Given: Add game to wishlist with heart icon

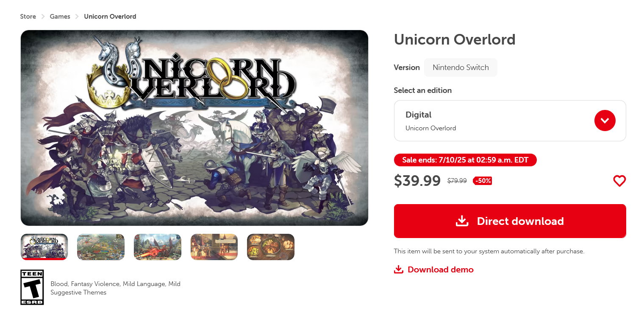Looking at the screenshot, I should (x=619, y=181).
